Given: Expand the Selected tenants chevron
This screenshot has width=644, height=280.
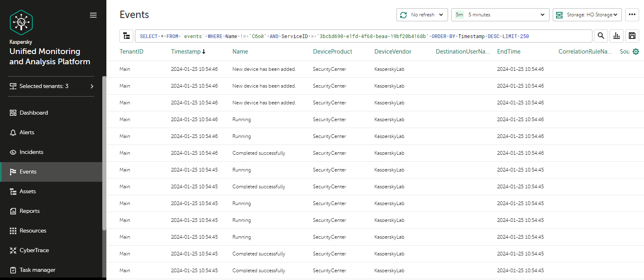Looking at the screenshot, I should click(92, 86).
